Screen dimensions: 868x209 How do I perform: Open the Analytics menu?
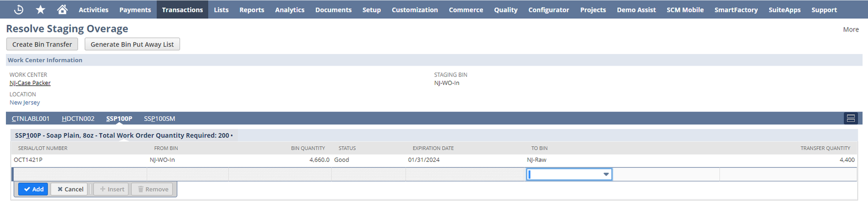[x=290, y=10]
